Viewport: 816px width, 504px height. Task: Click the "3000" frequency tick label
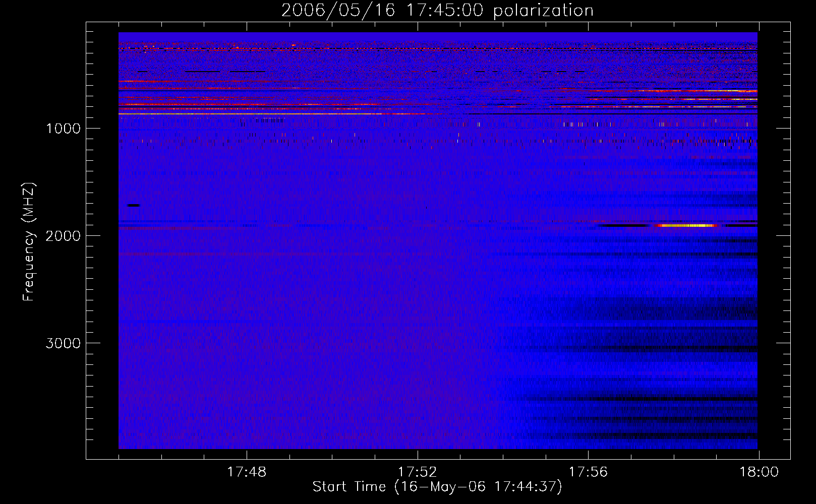coord(63,343)
